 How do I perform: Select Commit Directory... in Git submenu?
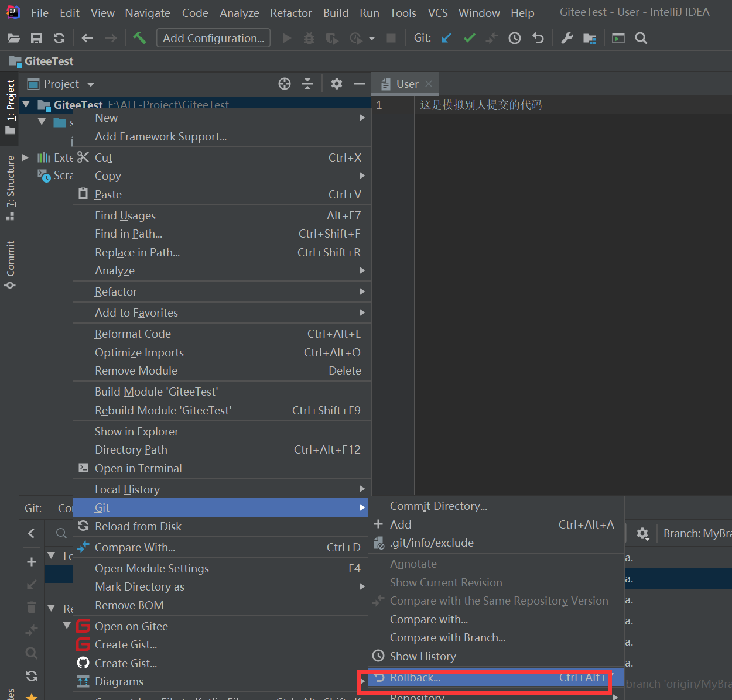point(496,506)
